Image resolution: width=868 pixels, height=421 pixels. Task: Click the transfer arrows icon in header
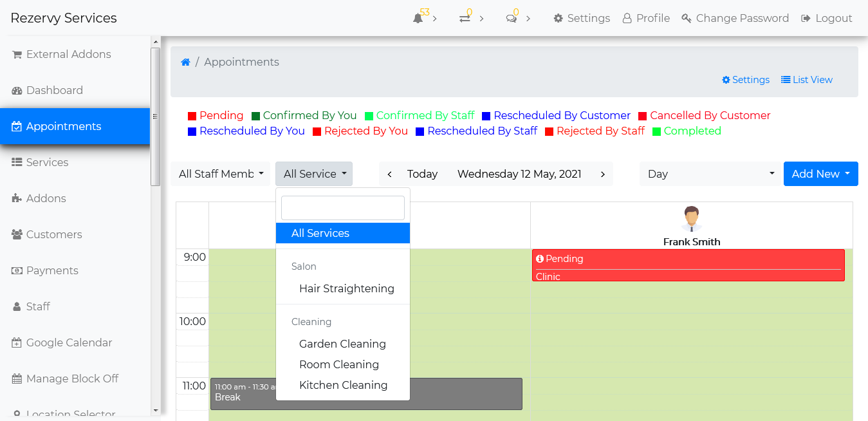pos(465,19)
